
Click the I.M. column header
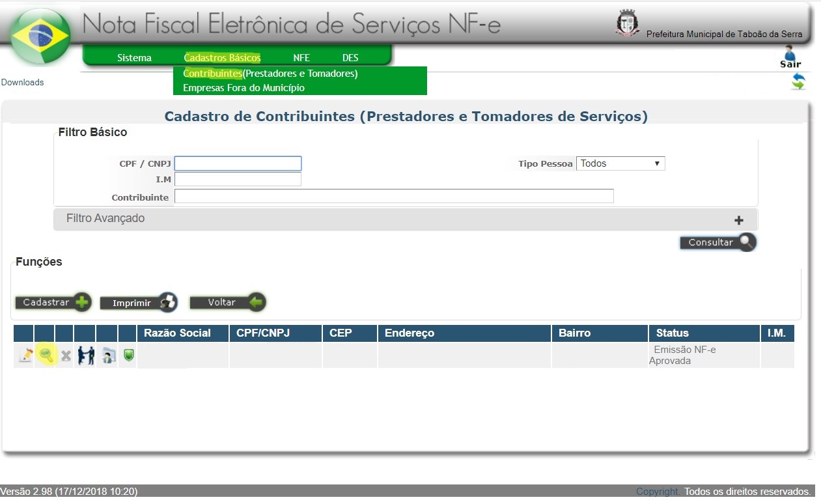click(x=777, y=333)
